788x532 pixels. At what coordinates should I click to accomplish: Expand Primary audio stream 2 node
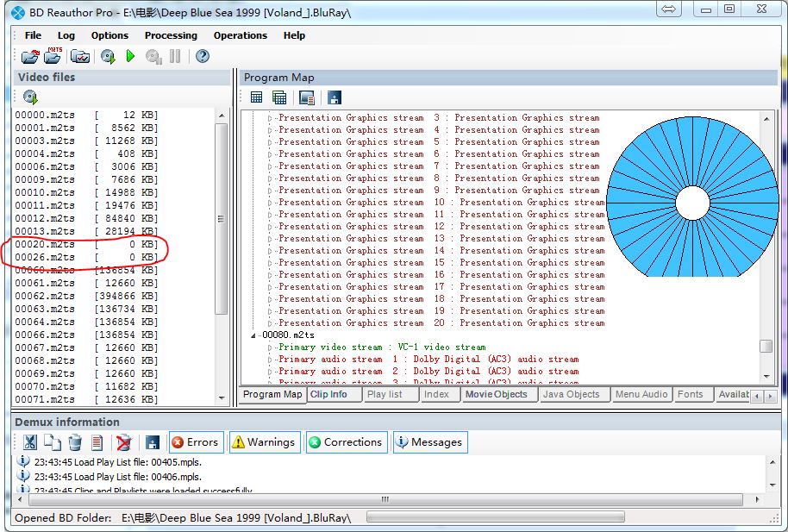(270, 372)
